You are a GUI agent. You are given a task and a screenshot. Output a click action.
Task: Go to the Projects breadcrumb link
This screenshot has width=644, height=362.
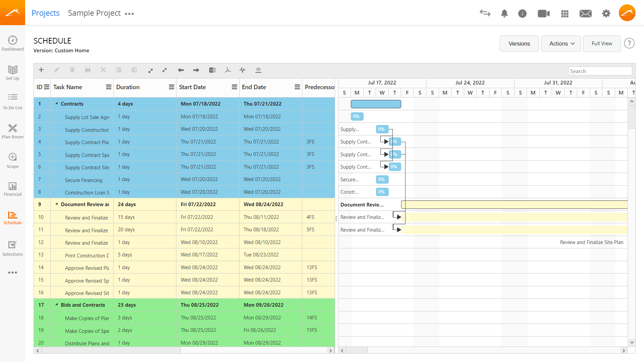[x=45, y=13]
